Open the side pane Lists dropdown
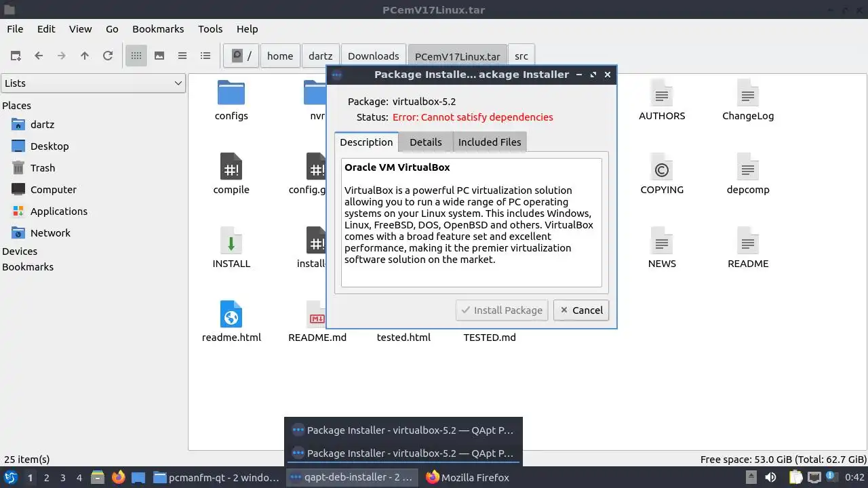This screenshot has width=868, height=488. 93,83
